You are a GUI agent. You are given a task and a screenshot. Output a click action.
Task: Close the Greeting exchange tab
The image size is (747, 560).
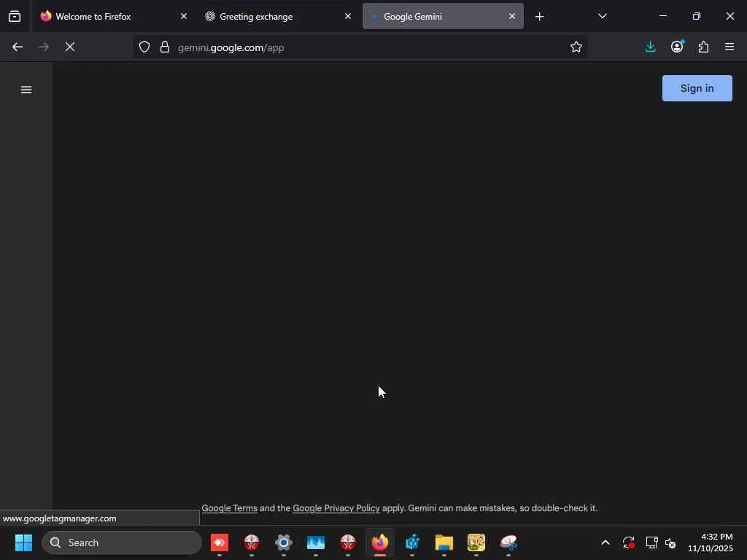point(348,16)
